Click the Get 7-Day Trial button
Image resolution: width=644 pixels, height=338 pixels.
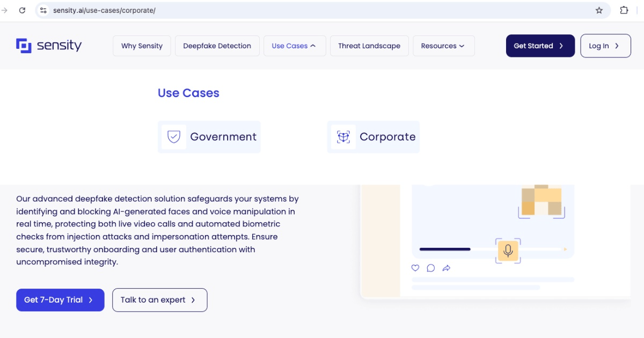coord(60,300)
